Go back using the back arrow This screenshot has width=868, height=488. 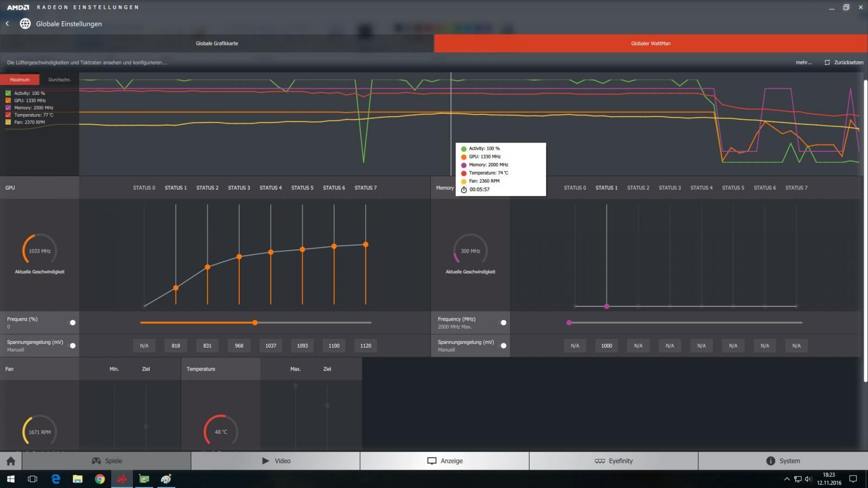pyautogui.click(x=8, y=23)
